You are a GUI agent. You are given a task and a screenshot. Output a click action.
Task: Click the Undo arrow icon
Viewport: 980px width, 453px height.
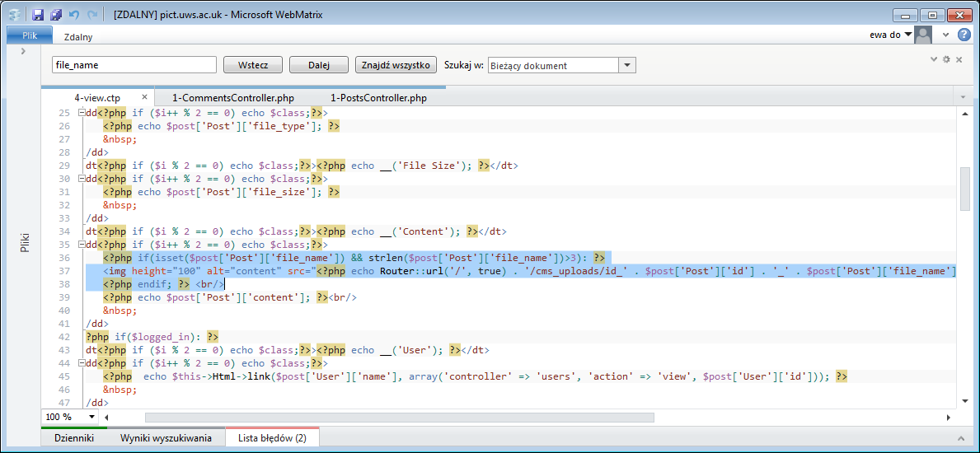tap(75, 14)
